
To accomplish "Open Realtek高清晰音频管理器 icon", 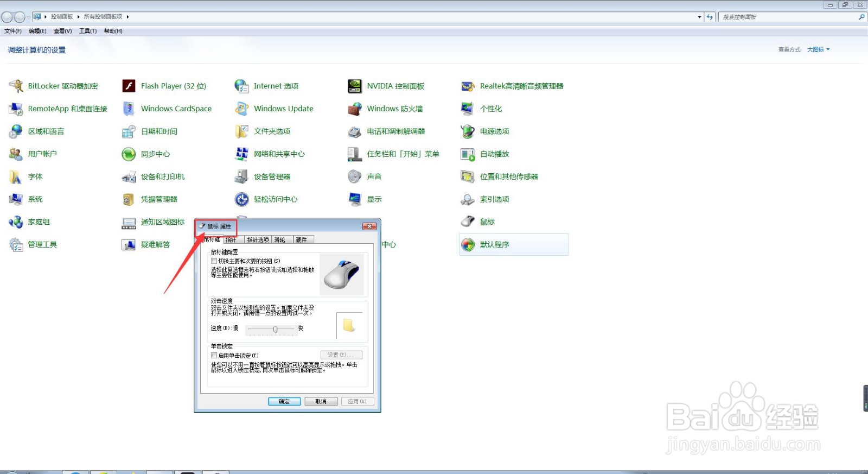I will [x=468, y=86].
